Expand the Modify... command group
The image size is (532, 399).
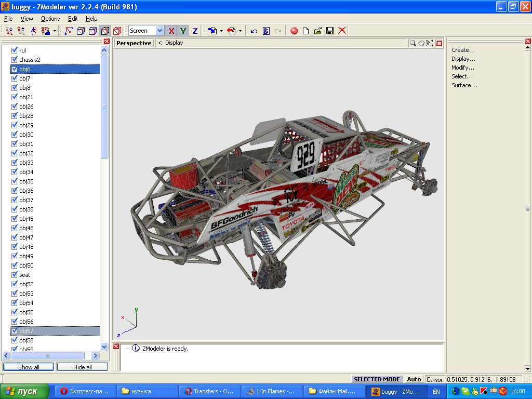tap(463, 68)
